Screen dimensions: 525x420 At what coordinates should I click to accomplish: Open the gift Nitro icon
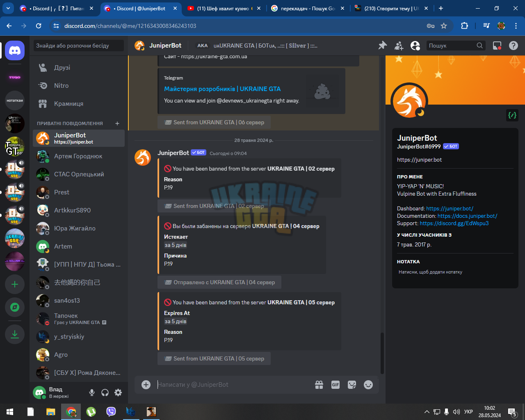pyautogui.click(x=319, y=384)
